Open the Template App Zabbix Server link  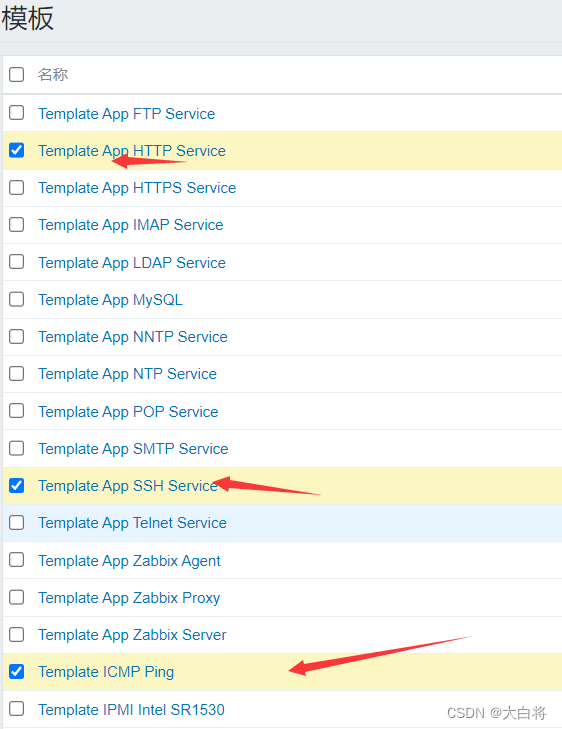click(x=132, y=636)
